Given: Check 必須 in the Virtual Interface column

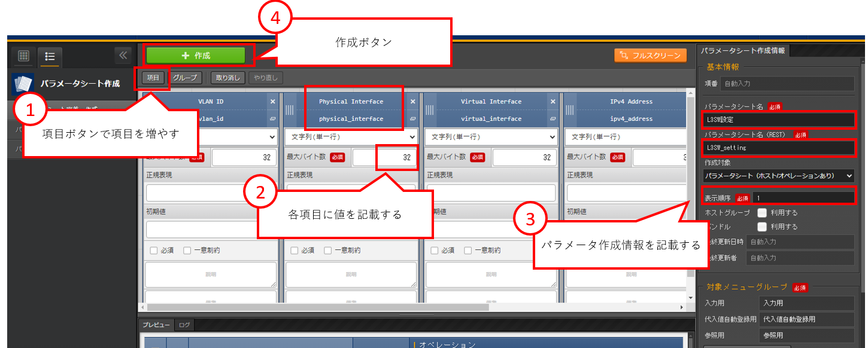Looking at the screenshot, I should coord(435,251).
